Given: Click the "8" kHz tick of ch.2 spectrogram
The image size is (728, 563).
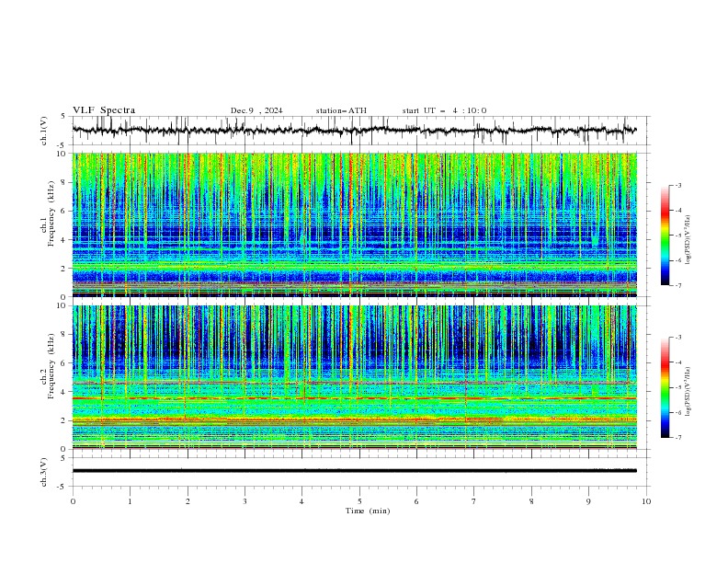Looking at the screenshot, I should [x=64, y=335].
